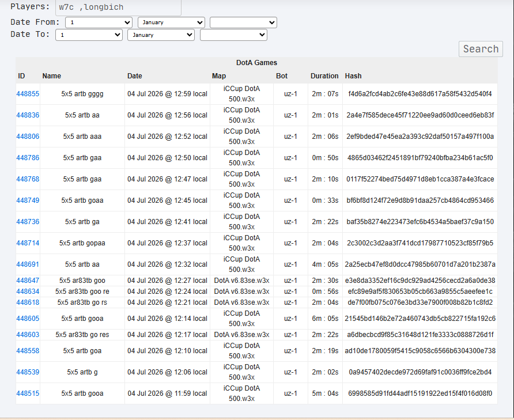This screenshot has width=514, height=420.
Task: Click the Duration column header
Action: (324, 76)
